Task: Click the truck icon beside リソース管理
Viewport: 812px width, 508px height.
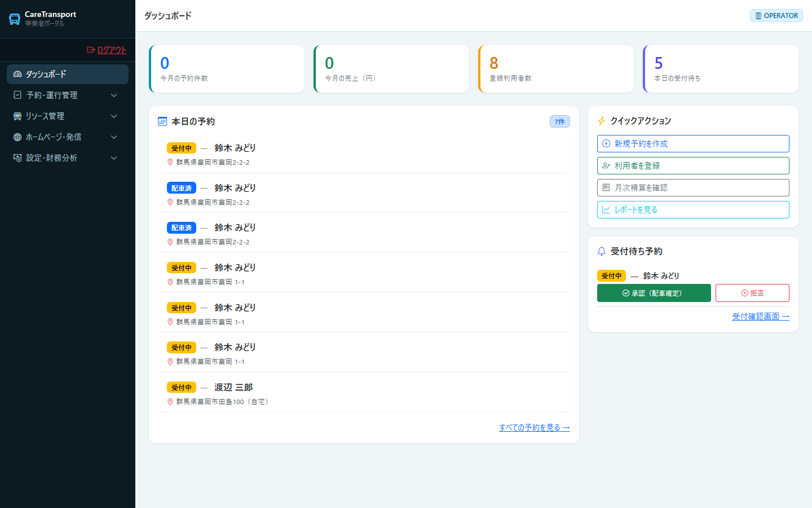Action: (17, 116)
